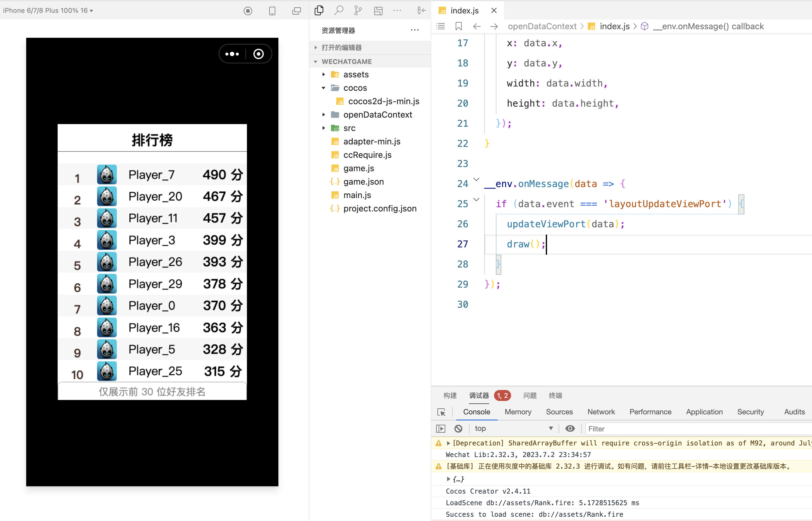This screenshot has height=521, width=812.
Task: Select the Performance devtools tab
Action: click(650, 412)
